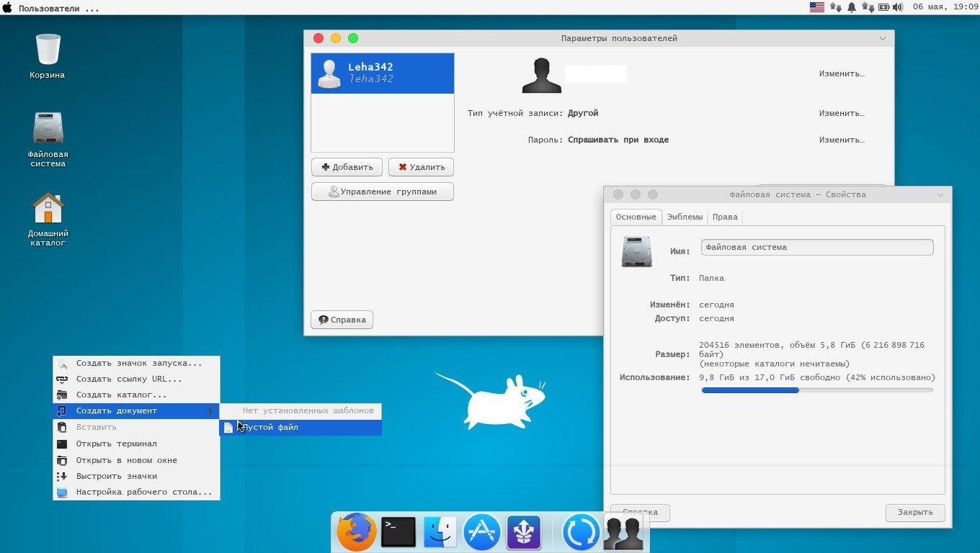Click the disk usage progress bar
The image size is (980, 553).
pos(816,390)
